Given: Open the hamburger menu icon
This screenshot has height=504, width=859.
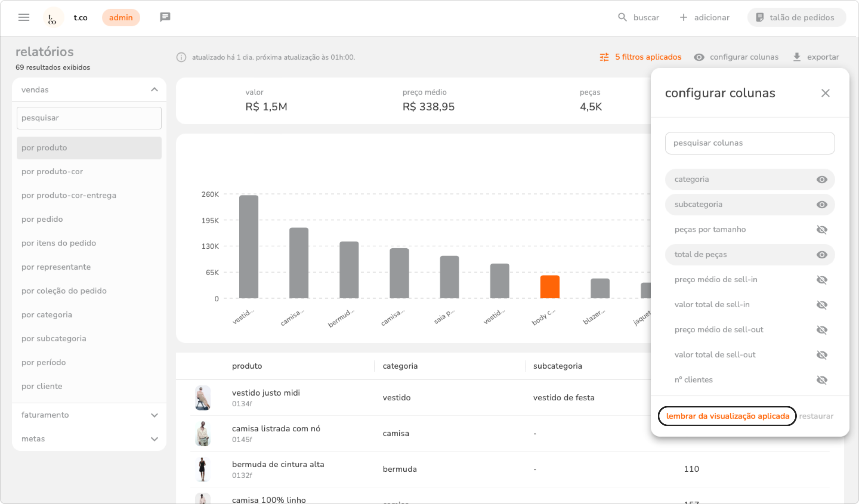Looking at the screenshot, I should pyautogui.click(x=24, y=17).
